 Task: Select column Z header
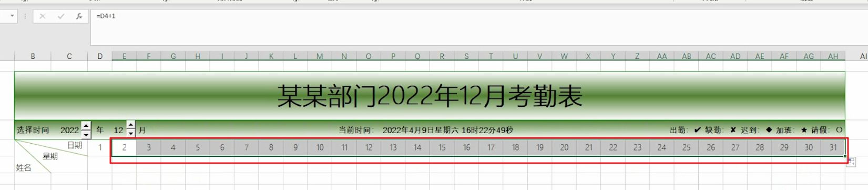pos(637,56)
